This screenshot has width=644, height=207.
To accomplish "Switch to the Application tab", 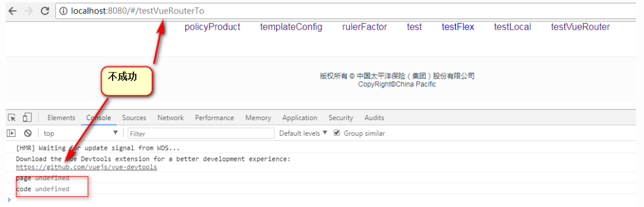I will tap(300, 118).
